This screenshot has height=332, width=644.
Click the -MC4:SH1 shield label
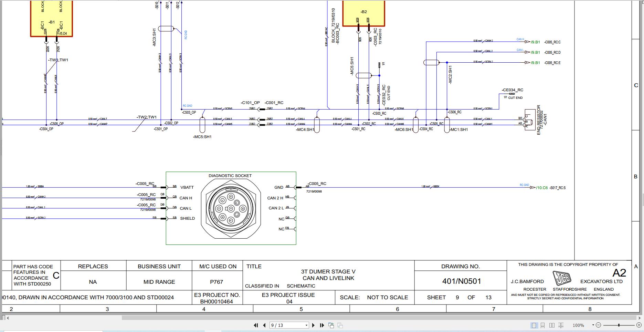tap(305, 129)
